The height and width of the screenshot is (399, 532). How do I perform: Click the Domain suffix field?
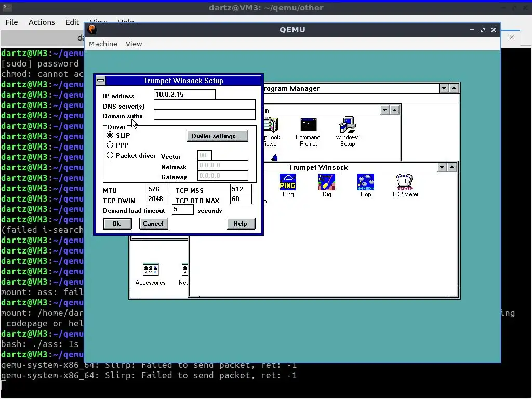(205, 115)
